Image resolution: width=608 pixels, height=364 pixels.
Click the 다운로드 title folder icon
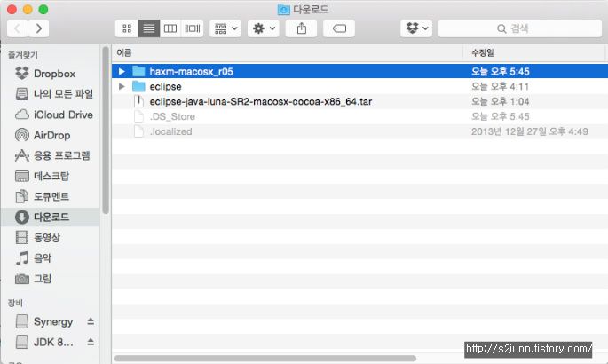pos(283,9)
